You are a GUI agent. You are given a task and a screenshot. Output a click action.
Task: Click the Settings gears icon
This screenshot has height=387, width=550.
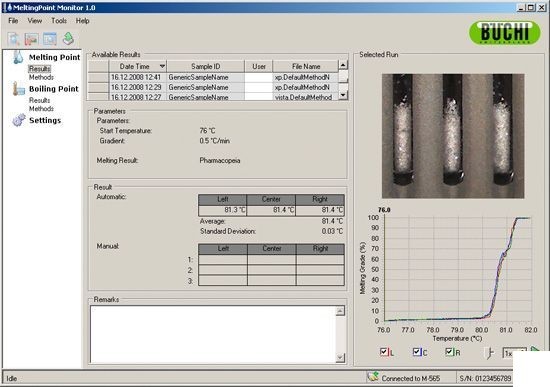19,120
